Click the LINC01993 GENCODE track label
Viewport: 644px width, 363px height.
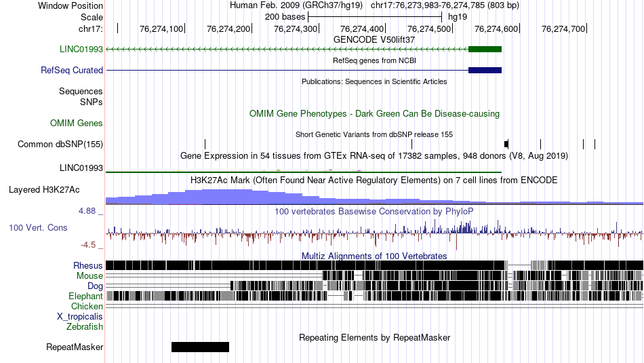[81, 50]
